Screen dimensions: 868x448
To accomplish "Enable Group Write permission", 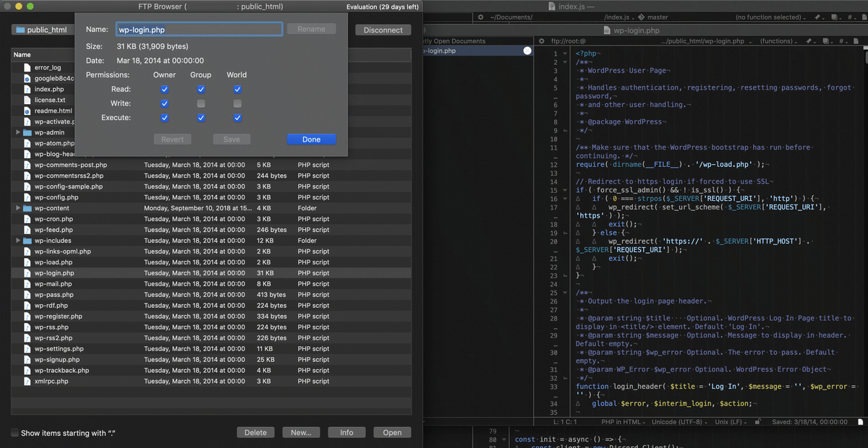I will coord(200,103).
